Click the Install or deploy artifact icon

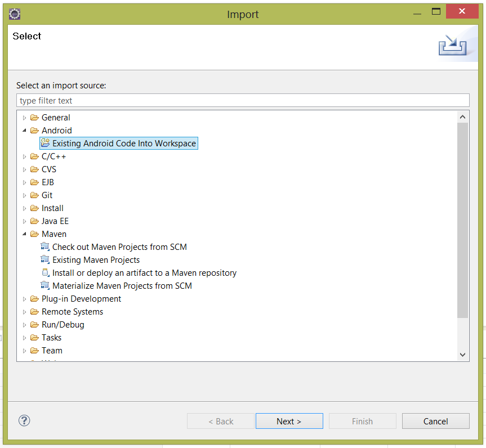[x=45, y=273]
